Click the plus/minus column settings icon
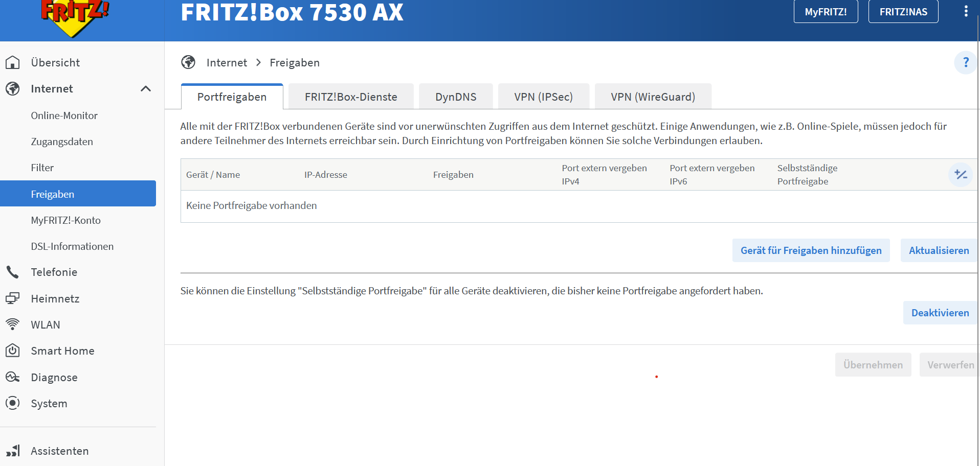980x466 pixels. click(x=961, y=175)
